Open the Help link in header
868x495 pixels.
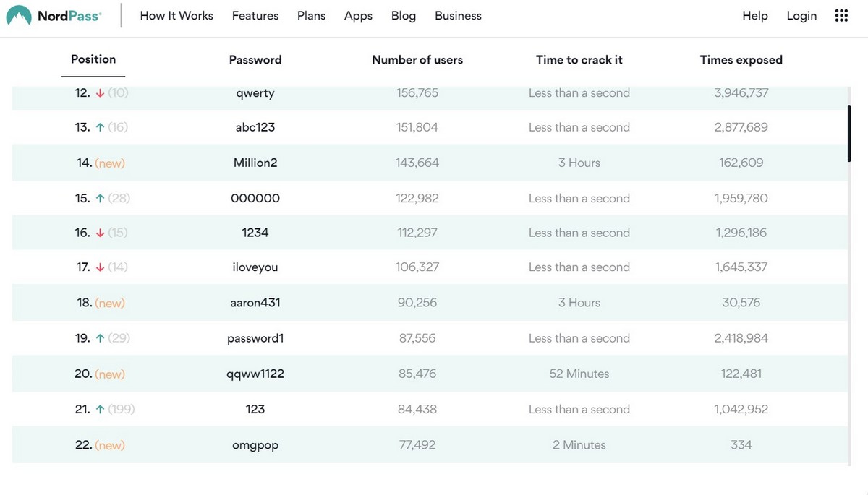(x=755, y=16)
